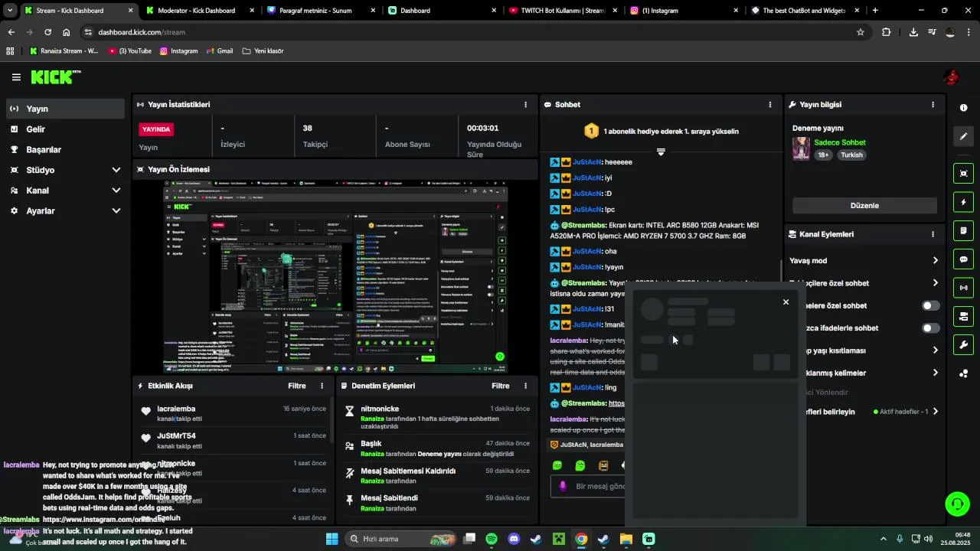Screen dimensions: 980x551
Task: Close the loading user card popup
Action: (x=786, y=302)
